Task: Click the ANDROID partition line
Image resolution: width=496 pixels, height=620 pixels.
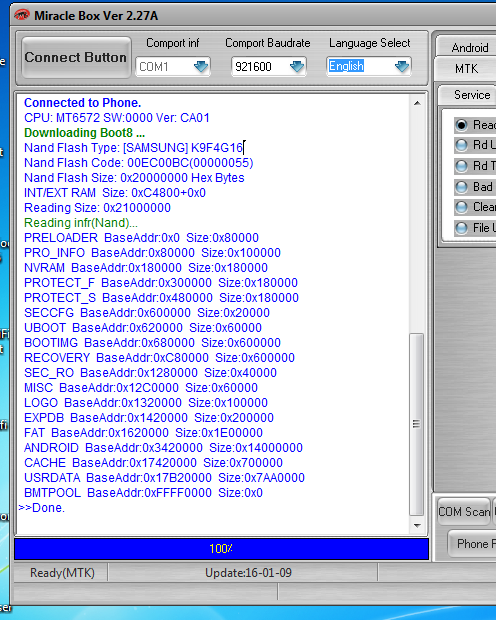Action: (x=163, y=448)
